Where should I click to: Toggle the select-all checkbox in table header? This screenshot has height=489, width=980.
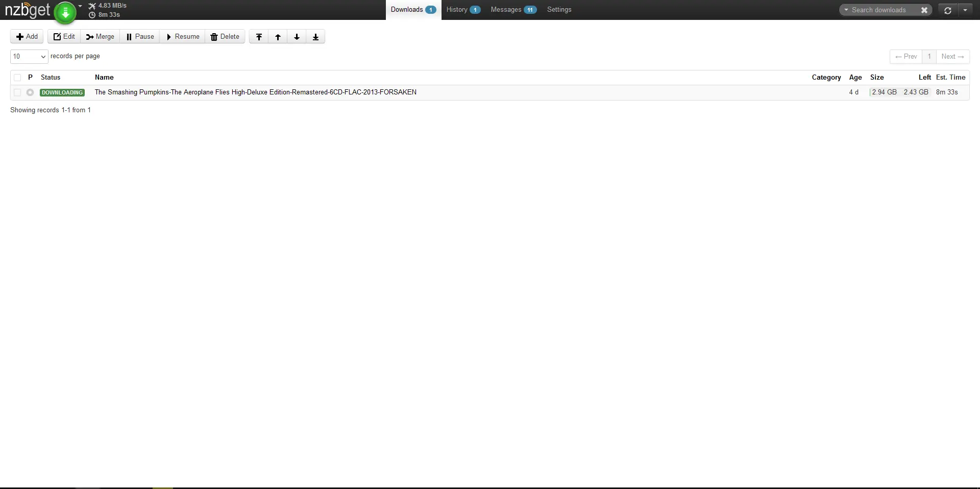17,78
